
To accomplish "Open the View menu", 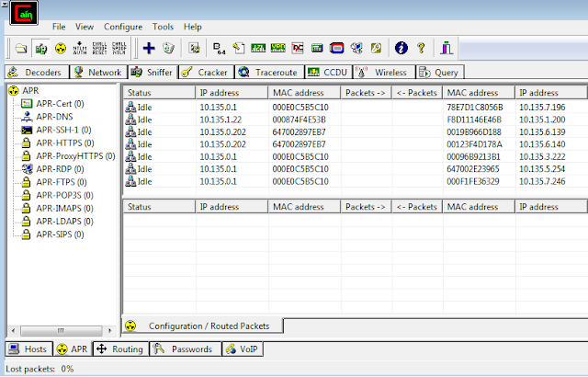I will tap(85, 27).
